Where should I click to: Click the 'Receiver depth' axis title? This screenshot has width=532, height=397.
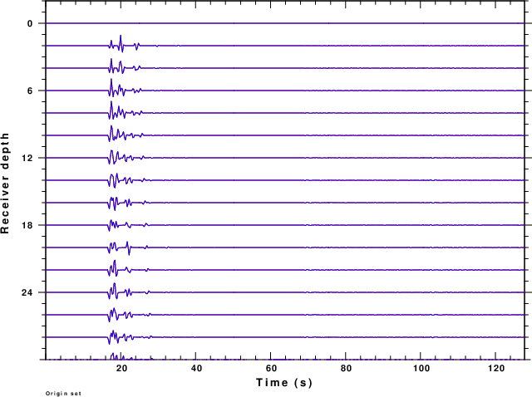(5, 183)
